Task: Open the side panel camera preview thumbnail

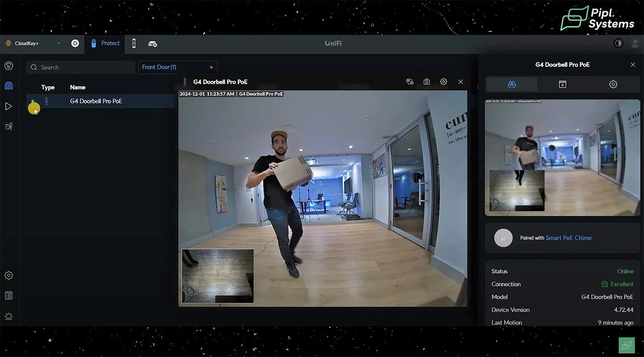Action: coord(563,158)
